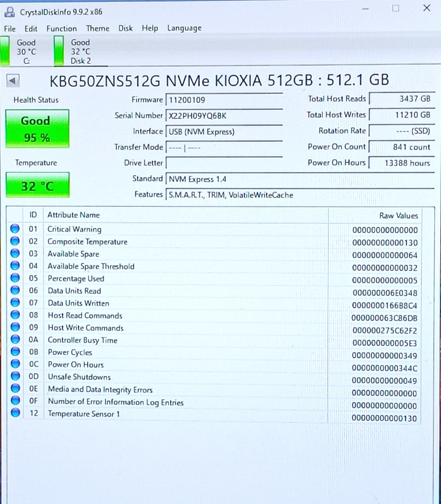The width and height of the screenshot is (441, 504).
Task: Click the status circle for Temperature Sensor 1
Action: (x=15, y=413)
